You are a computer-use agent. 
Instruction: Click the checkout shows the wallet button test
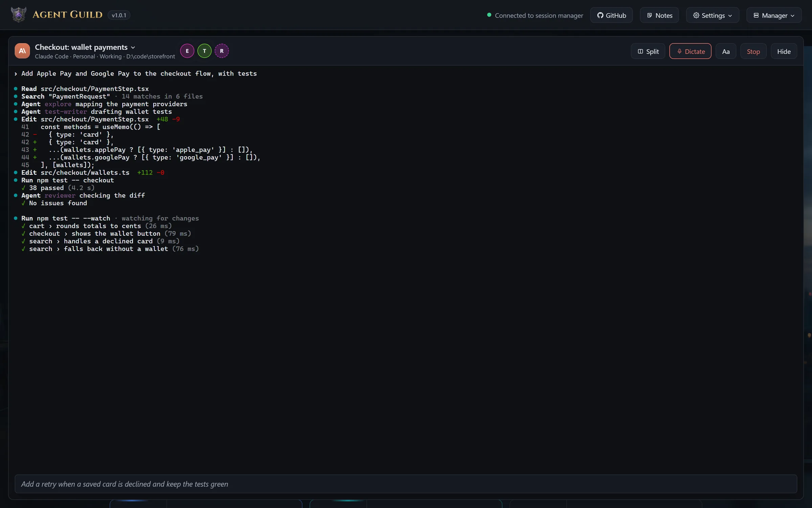106,234
